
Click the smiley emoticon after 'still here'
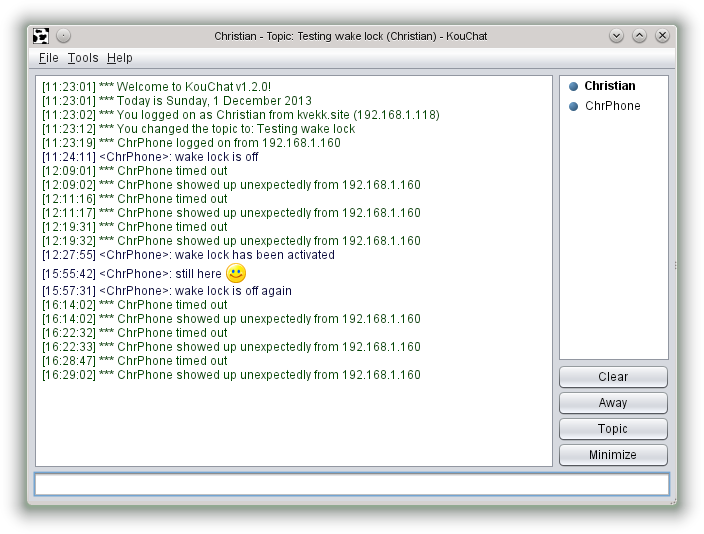tap(236, 273)
